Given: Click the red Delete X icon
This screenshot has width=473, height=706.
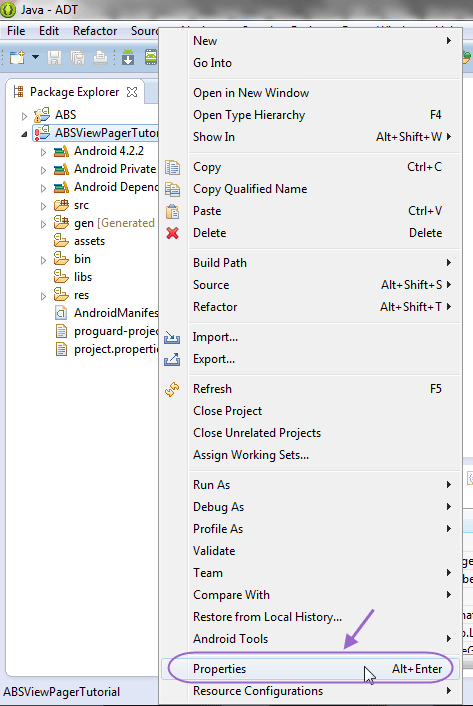Looking at the screenshot, I should coord(172,233).
